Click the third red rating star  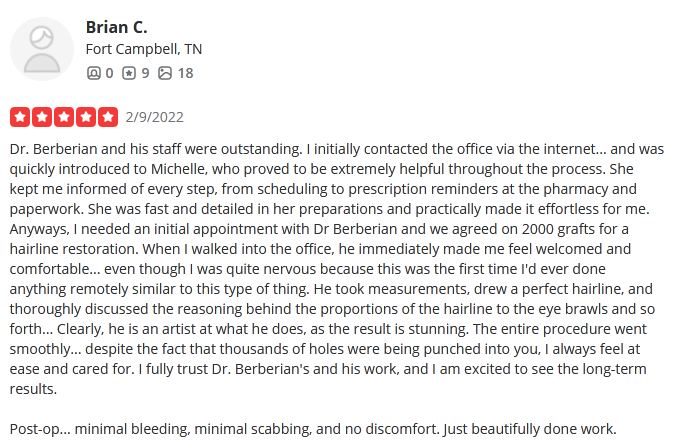pos(64,117)
